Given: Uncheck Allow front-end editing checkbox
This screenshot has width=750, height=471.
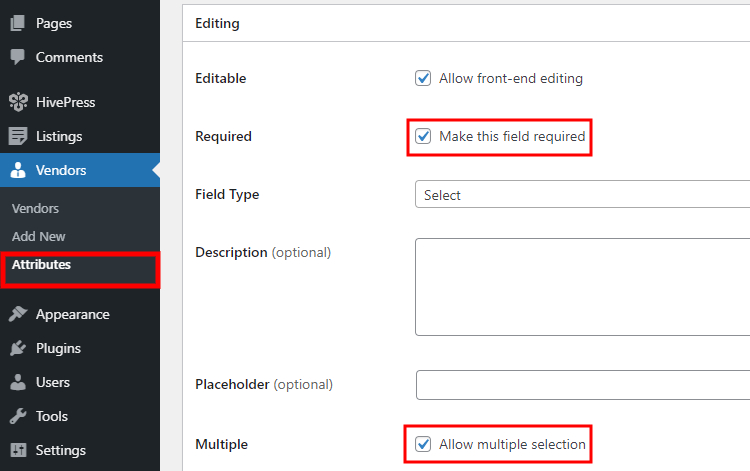Looking at the screenshot, I should [x=423, y=78].
